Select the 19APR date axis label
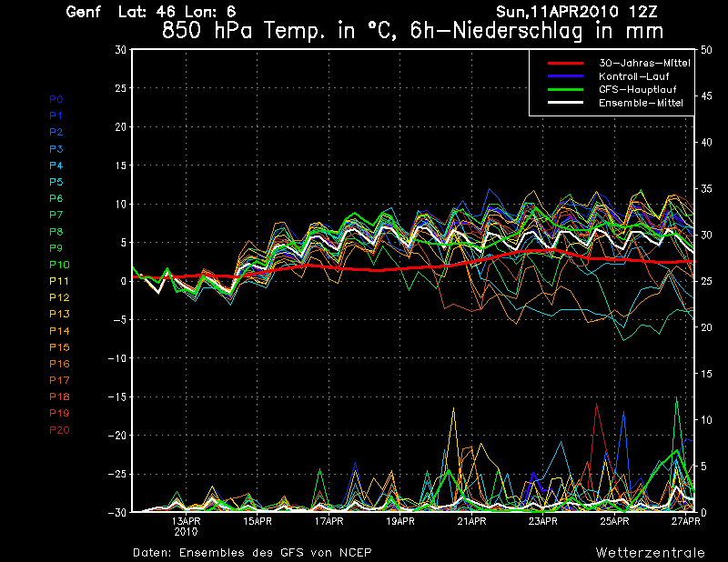The image size is (728, 562). click(x=399, y=522)
